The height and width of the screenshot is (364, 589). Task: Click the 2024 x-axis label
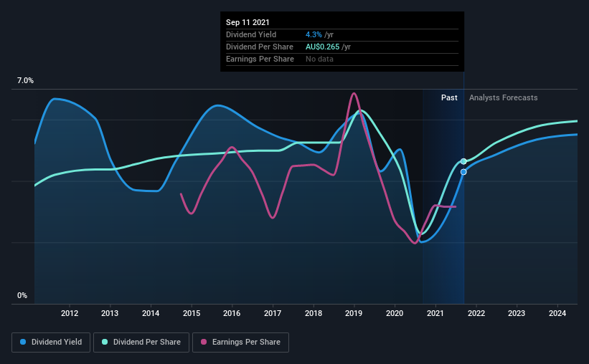[x=557, y=313]
